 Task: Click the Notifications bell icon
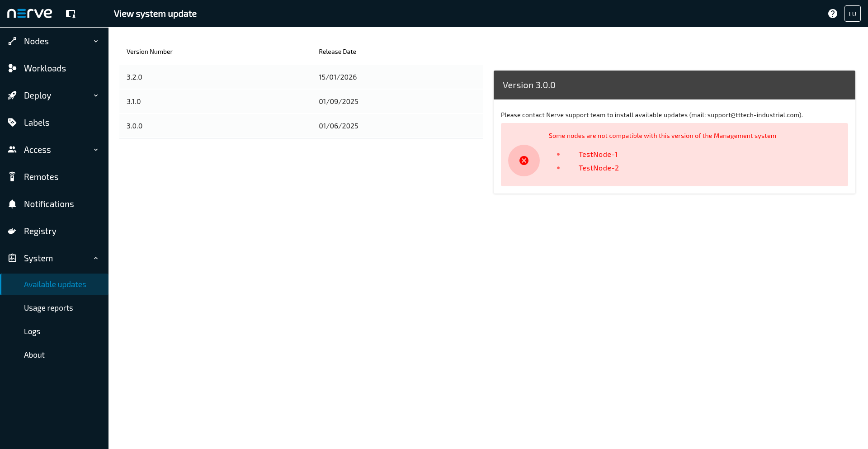12,204
